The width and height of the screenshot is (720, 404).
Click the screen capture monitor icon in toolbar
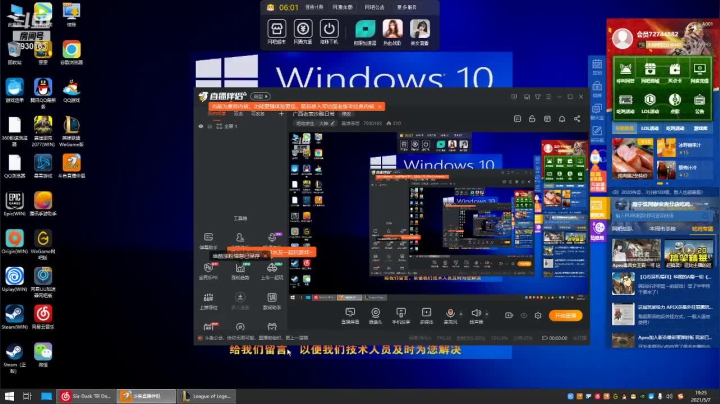click(x=350, y=313)
